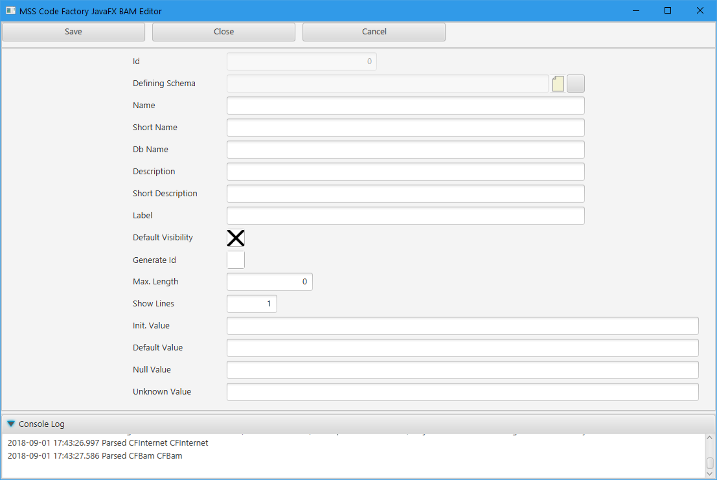Maximize the BAM Editor window
Image resolution: width=717 pixels, height=480 pixels.
[667, 10]
